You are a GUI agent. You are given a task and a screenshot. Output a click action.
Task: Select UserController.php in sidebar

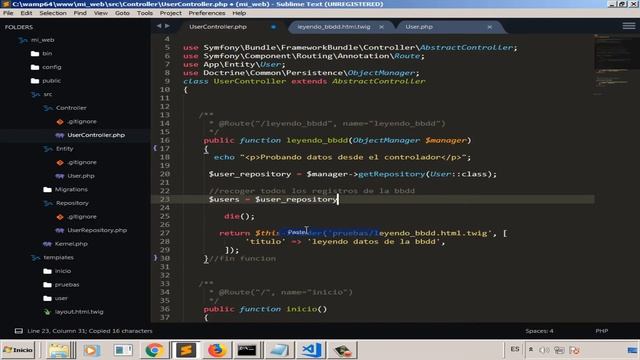(96, 135)
